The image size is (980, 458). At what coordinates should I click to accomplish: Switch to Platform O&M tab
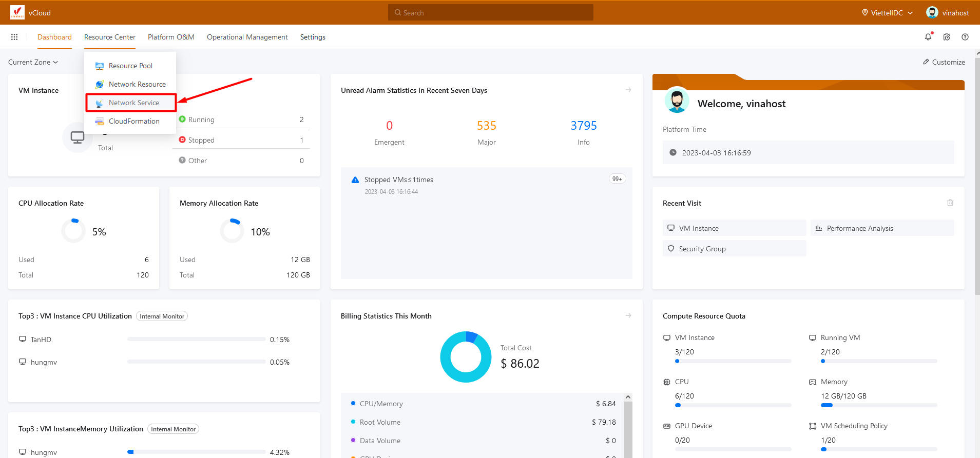click(171, 37)
